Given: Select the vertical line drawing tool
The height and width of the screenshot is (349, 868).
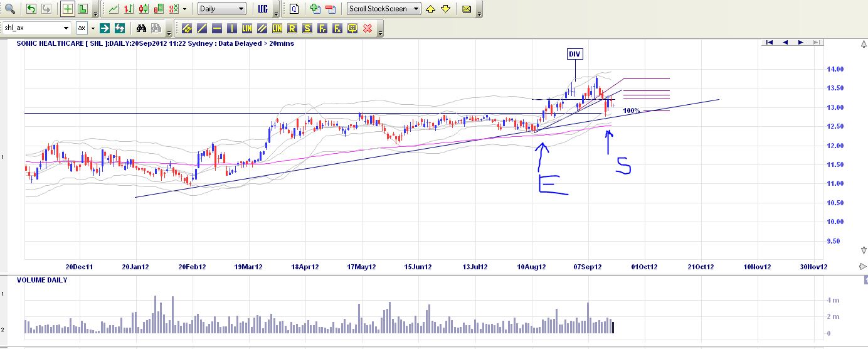Looking at the screenshot, I should (x=231, y=28).
